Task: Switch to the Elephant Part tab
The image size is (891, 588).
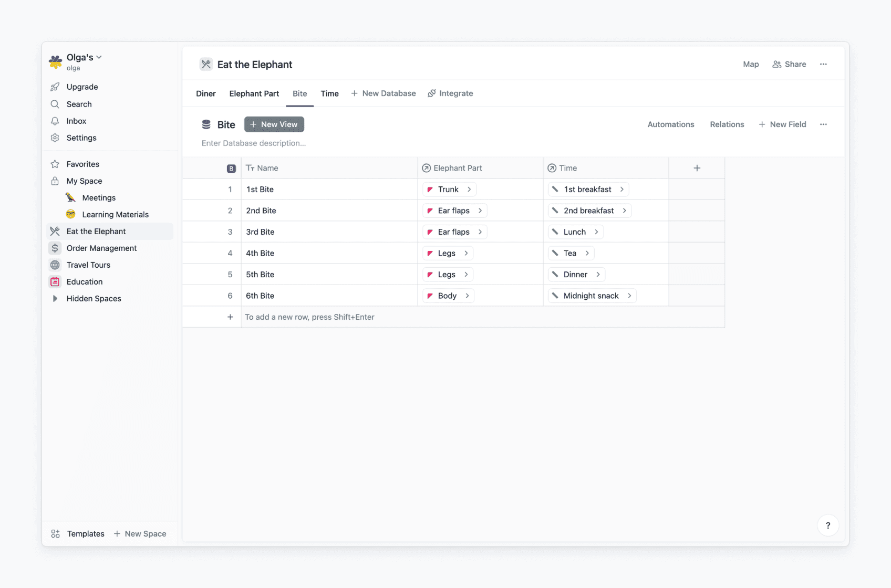Action: pyautogui.click(x=254, y=93)
